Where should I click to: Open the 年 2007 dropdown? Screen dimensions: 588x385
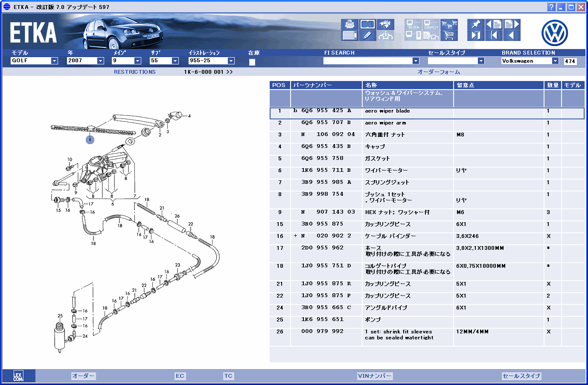(100, 61)
